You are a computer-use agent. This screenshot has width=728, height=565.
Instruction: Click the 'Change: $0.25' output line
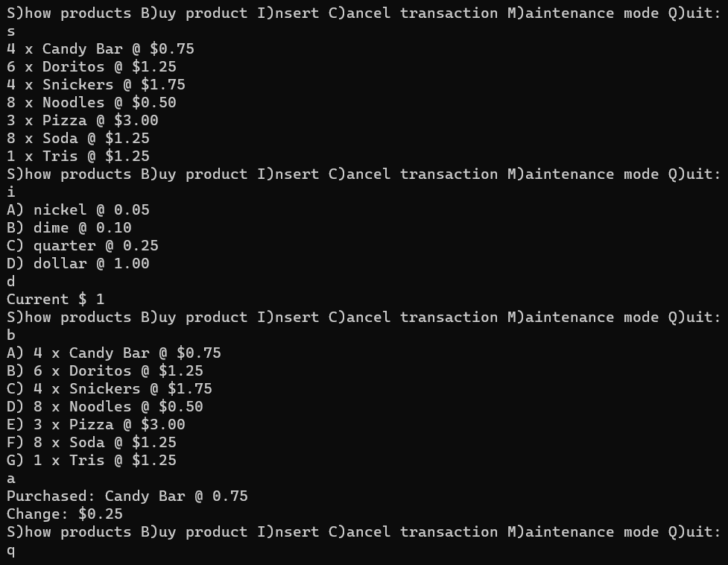coord(65,514)
